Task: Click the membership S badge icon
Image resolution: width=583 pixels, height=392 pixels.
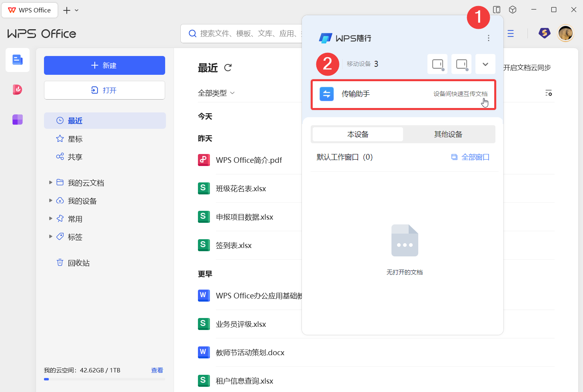Action: 544,33
